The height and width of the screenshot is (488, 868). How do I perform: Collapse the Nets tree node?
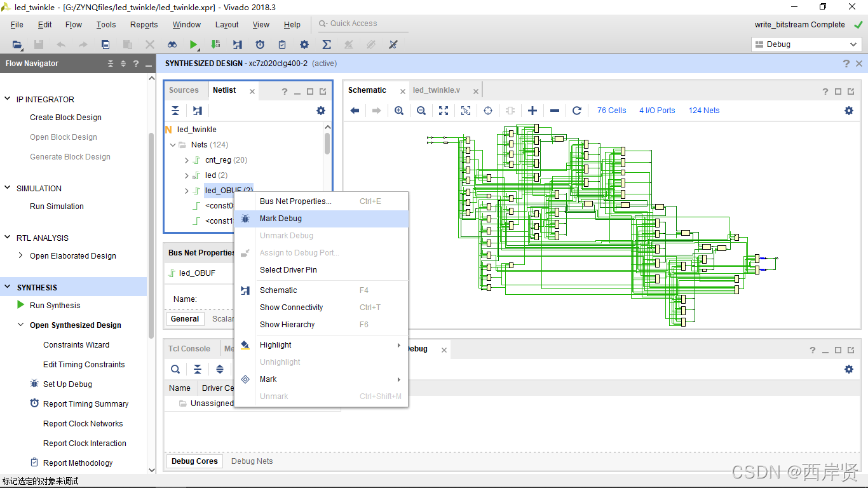tap(172, 145)
